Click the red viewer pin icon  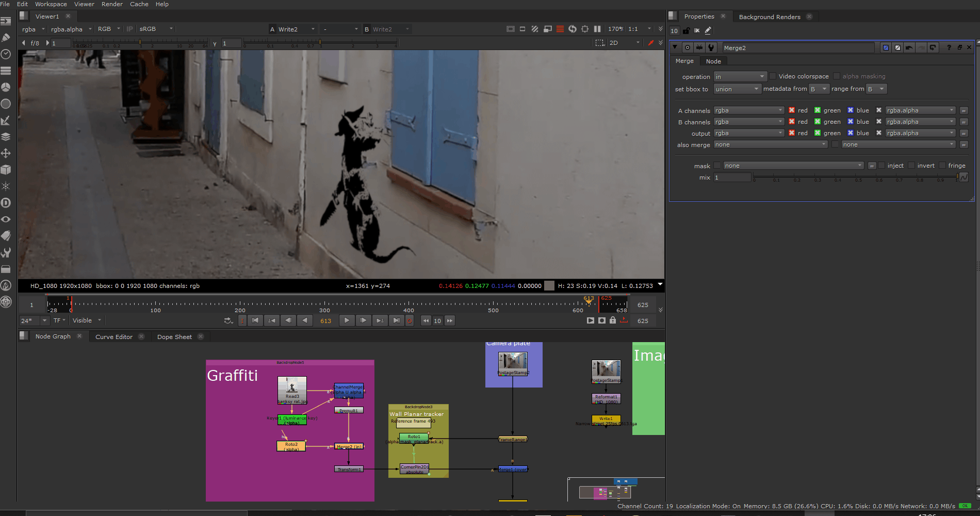[x=651, y=43]
